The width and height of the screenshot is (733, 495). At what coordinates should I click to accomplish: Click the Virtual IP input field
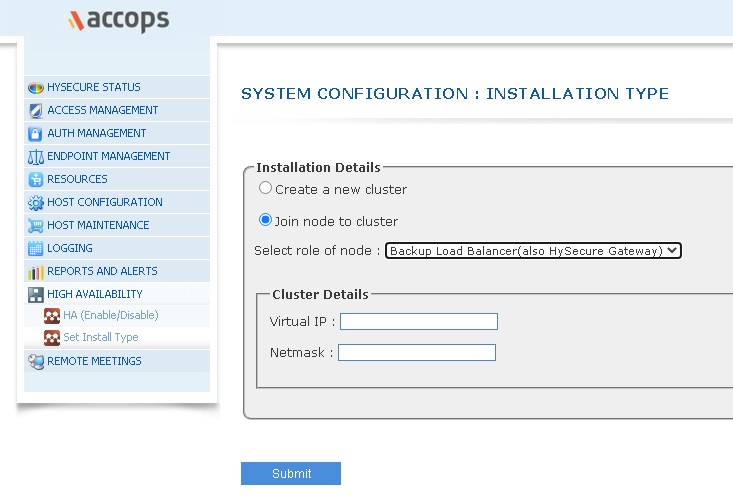coord(419,322)
